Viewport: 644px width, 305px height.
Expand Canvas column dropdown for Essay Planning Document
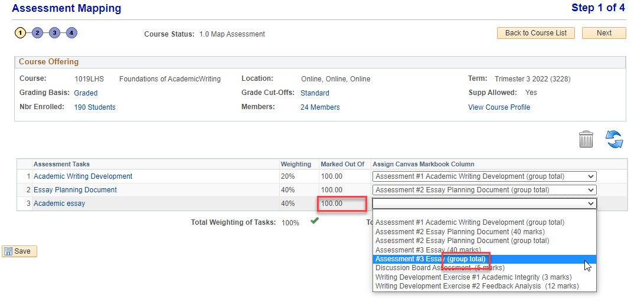point(484,190)
